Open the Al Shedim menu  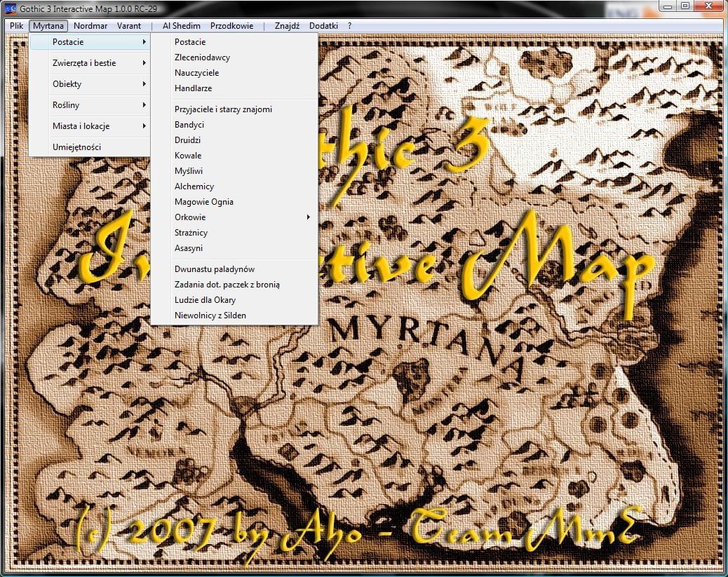click(x=181, y=26)
